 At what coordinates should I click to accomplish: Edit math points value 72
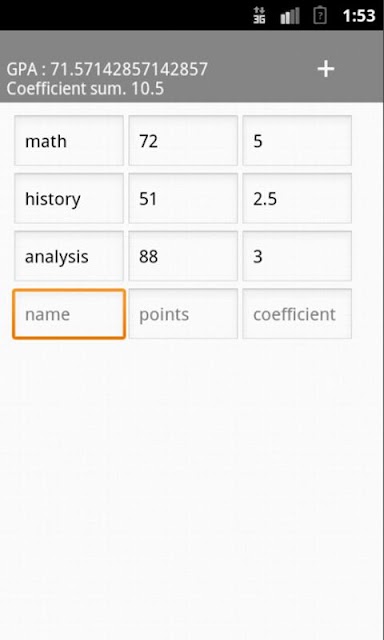(183, 140)
